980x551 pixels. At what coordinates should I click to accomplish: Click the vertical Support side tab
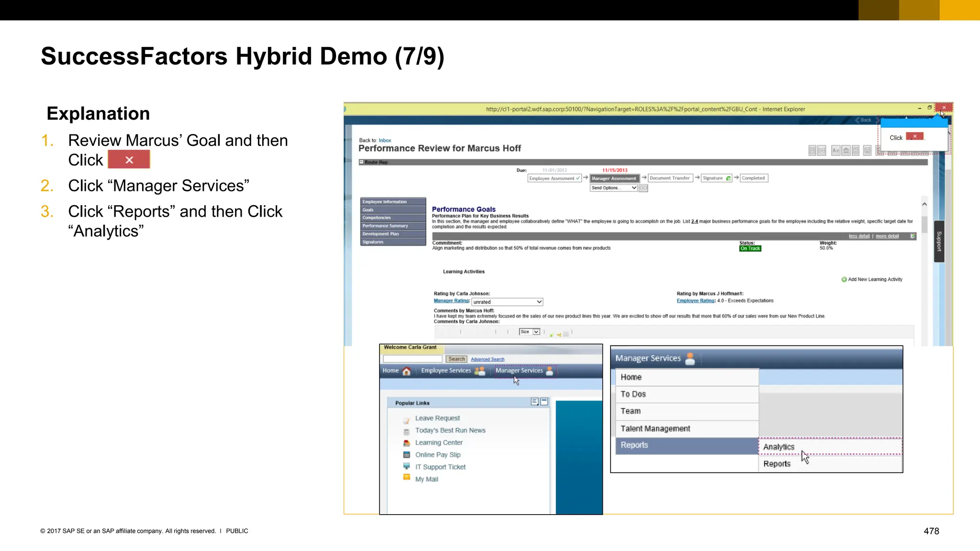click(x=939, y=242)
